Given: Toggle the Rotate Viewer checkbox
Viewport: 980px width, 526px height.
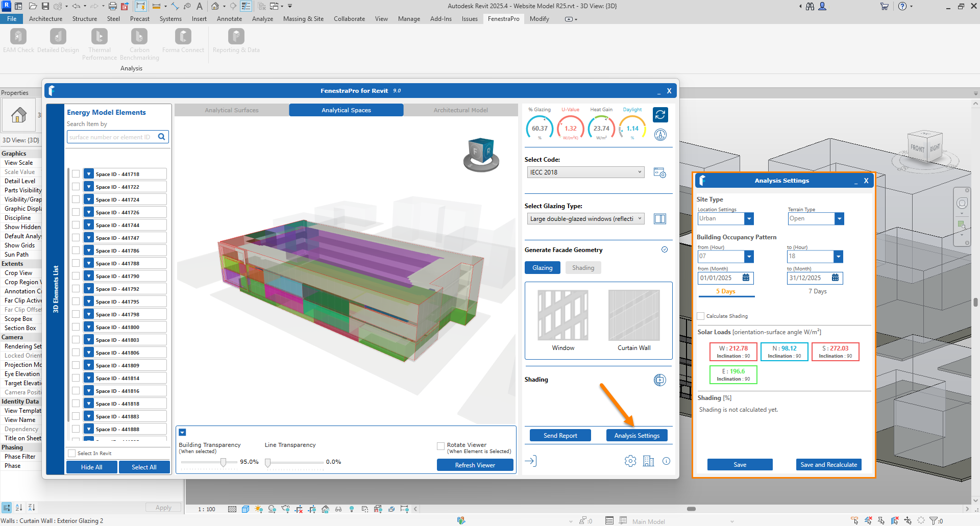Looking at the screenshot, I should pyautogui.click(x=440, y=446).
